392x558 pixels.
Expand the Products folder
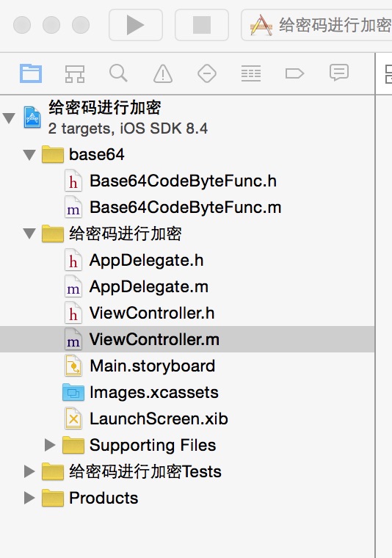pos(29,498)
